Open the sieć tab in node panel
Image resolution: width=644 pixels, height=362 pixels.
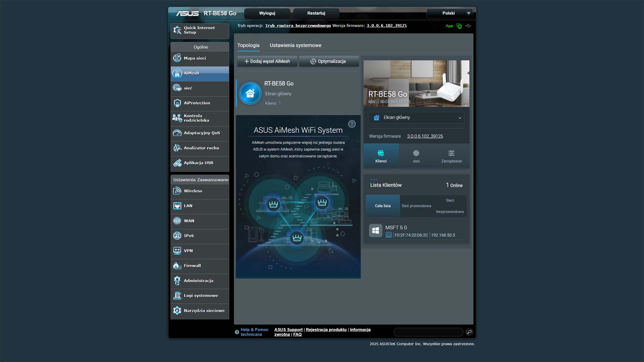416,156
